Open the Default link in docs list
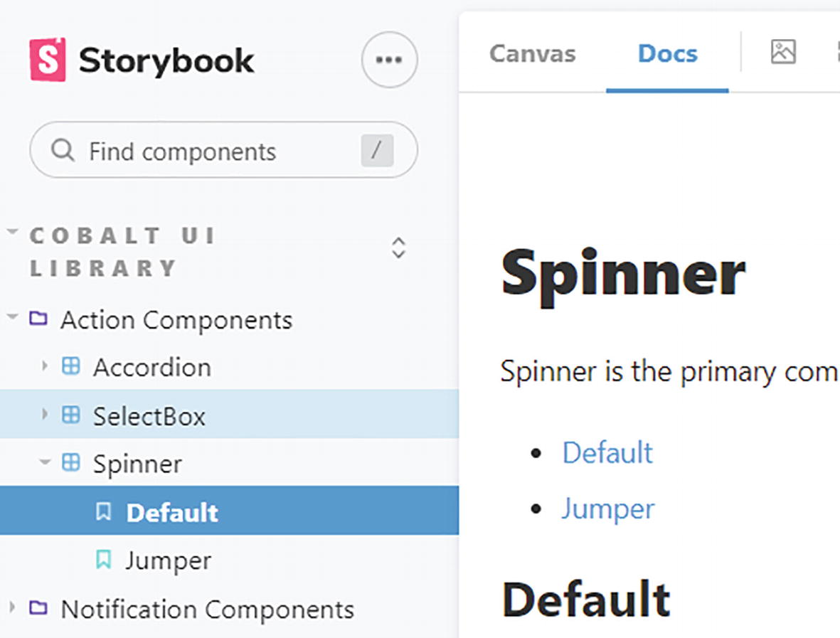This screenshot has width=840, height=638. coord(607,453)
